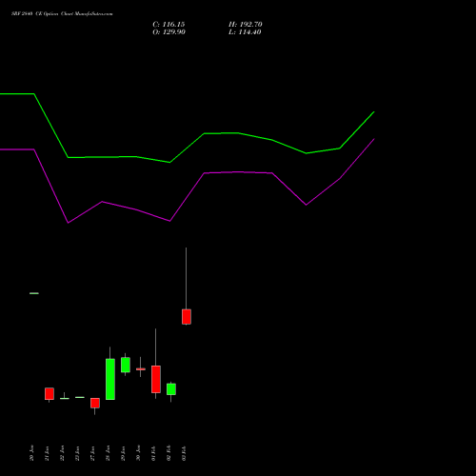Click the red candle for 27 Jan
This screenshot has width=476, height=476.
click(95, 403)
